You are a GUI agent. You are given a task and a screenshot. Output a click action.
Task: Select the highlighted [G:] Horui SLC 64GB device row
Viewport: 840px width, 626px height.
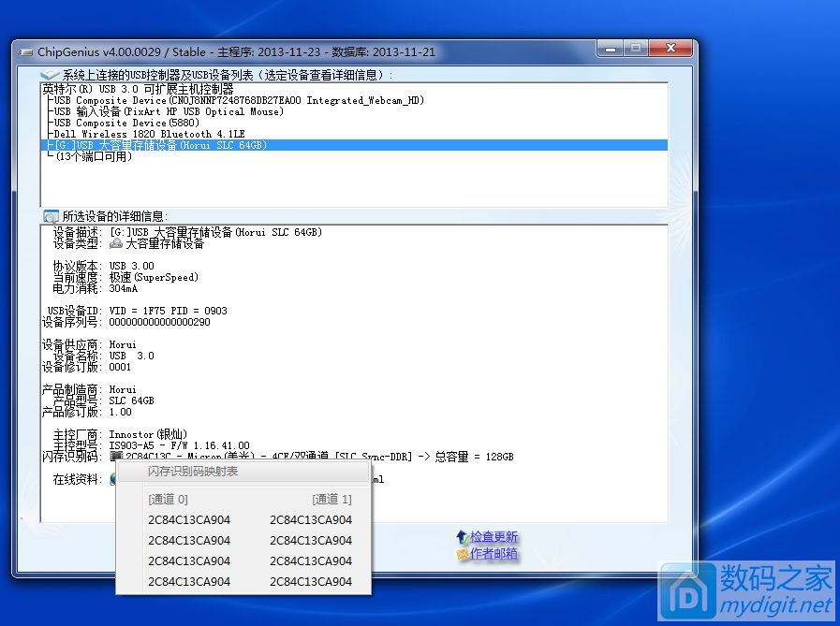(354, 145)
